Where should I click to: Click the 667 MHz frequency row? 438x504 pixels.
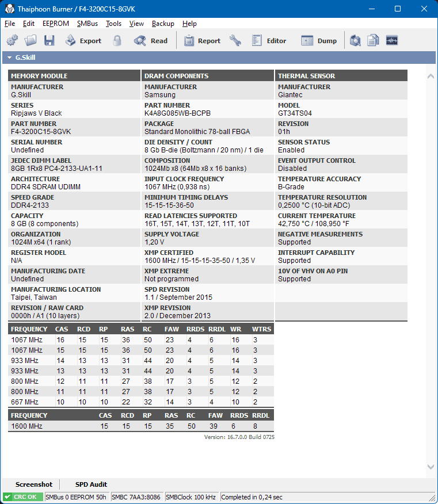click(x=141, y=402)
